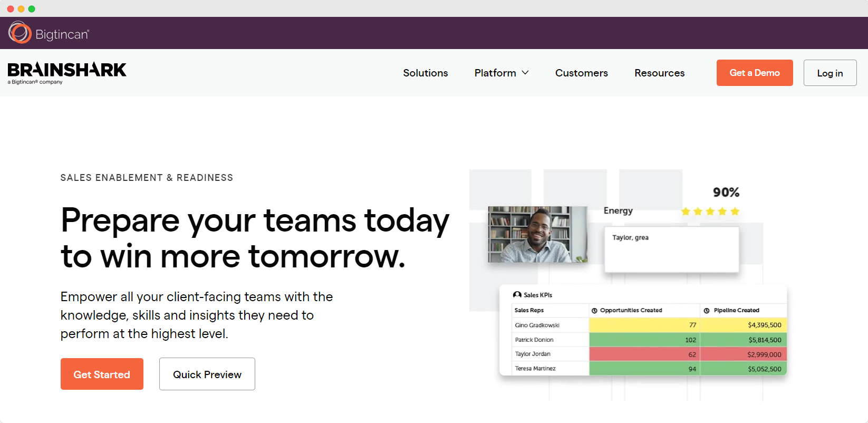Click the Quick Preview button
This screenshot has width=868, height=423.
tap(207, 374)
